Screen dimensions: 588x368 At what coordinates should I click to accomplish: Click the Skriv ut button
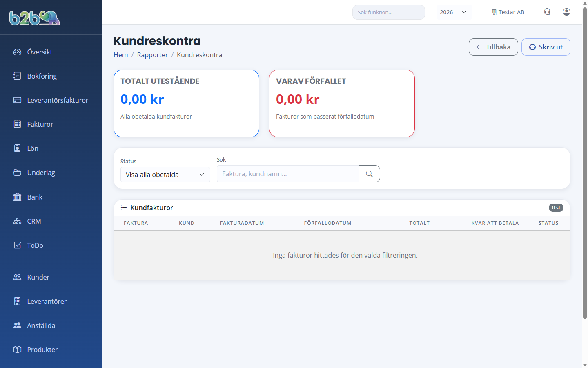point(546,47)
